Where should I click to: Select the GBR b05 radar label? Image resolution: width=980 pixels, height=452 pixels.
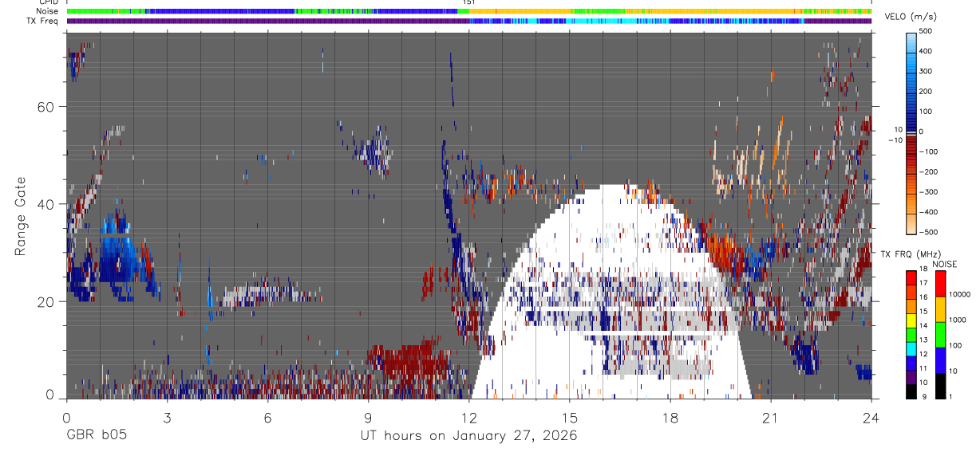click(x=96, y=435)
